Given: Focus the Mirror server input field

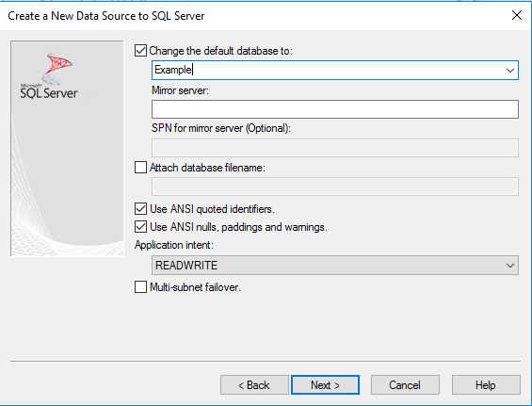Looking at the screenshot, I should coord(335,109).
